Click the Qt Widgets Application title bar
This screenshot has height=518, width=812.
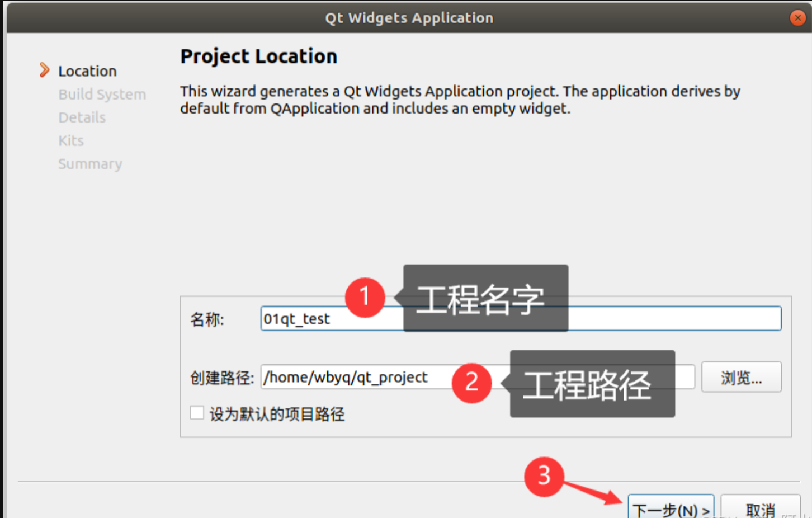(409, 18)
